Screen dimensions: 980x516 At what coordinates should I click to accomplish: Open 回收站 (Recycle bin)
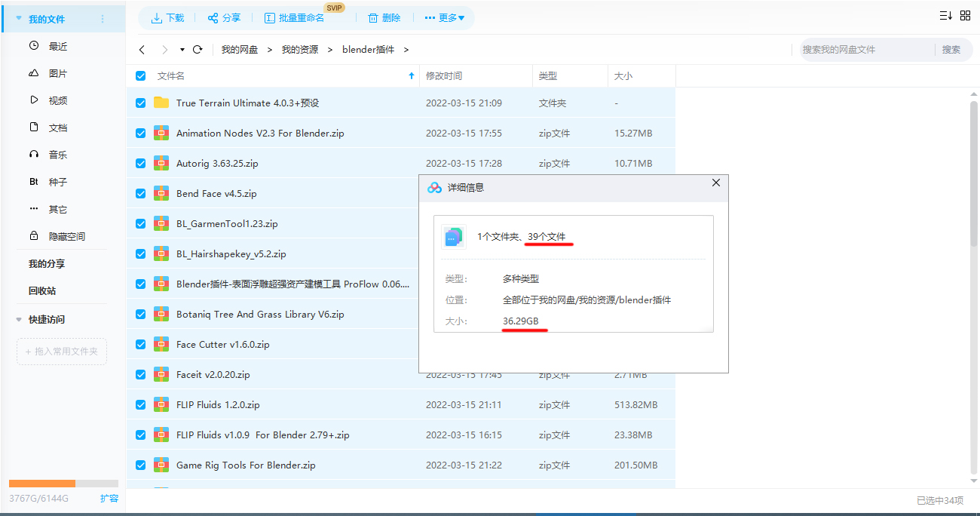pos(42,290)
